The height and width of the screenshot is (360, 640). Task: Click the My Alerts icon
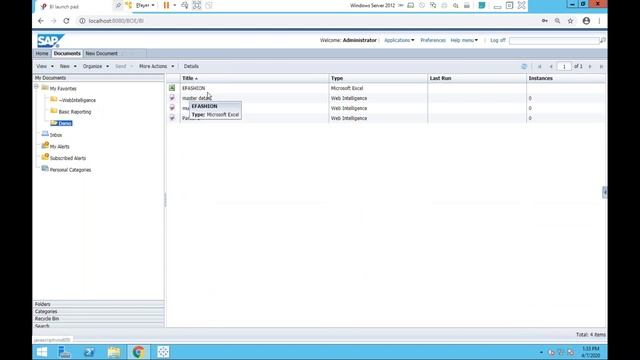click(x=45, y=145)
